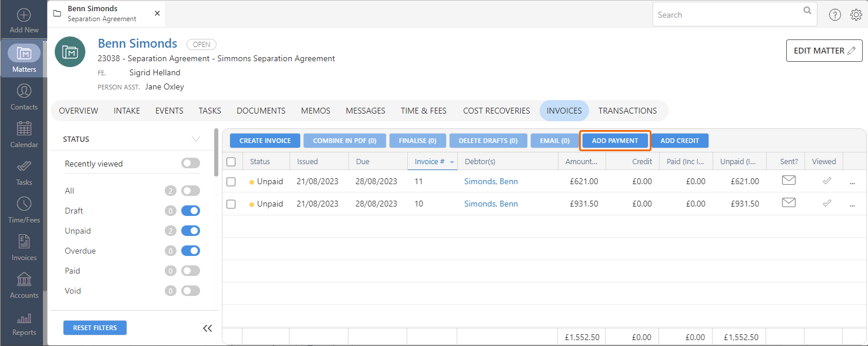
Task: Open the Accounts bank icon
Action: click(24, 279)
